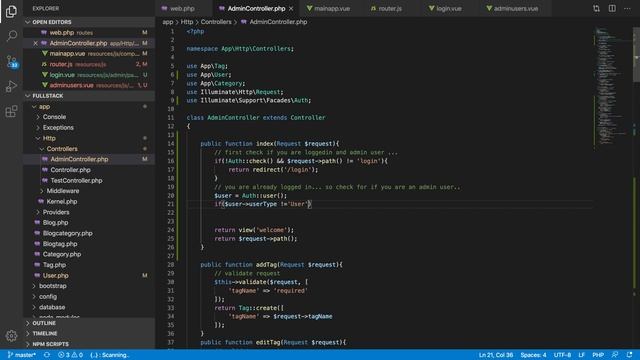Image resolution: width=640 pixels, height=360 pixels.
Task: Open the Run and Debug view
Action: point(11,87)
